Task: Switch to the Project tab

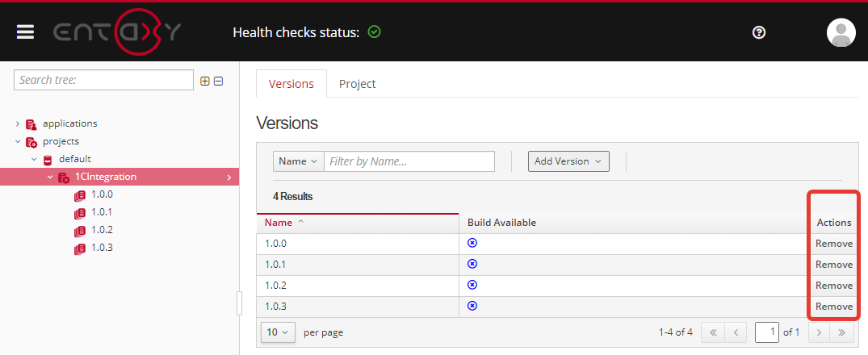Action: click(x=357, y=84)
